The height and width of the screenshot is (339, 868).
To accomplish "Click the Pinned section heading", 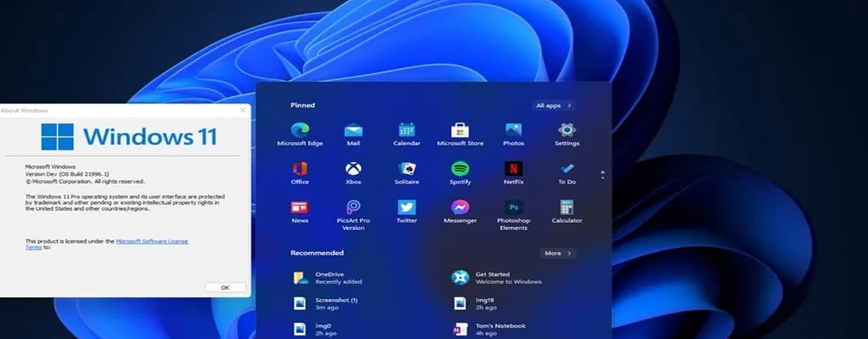I will 302,105.
